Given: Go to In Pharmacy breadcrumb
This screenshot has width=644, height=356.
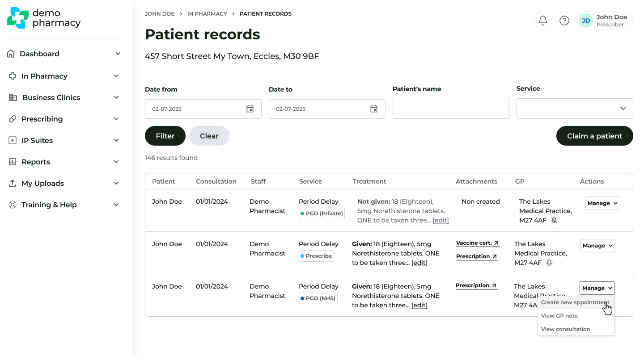Looking at the screenshot, I should [x=207, y=14].
